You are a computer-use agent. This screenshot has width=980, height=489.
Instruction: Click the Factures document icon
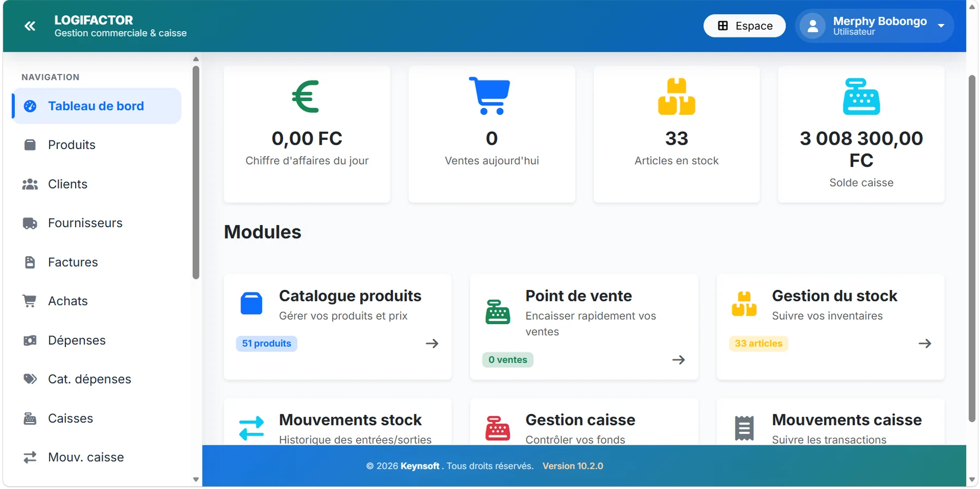[30, 262]
